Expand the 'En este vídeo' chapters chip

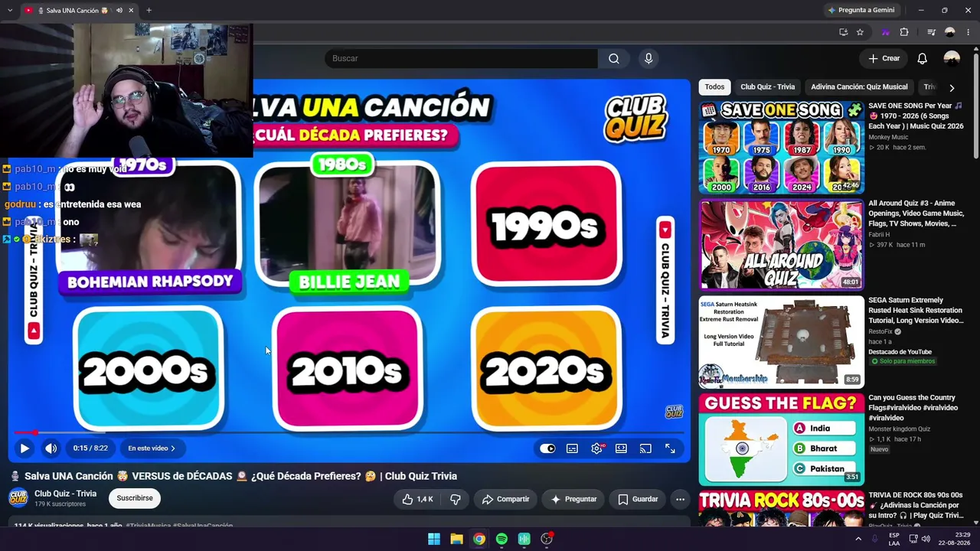click(x=152, y=448)
